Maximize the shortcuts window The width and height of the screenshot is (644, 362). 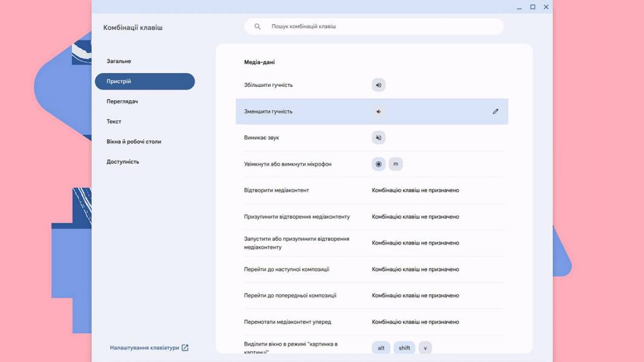click(x=533, y=7)
